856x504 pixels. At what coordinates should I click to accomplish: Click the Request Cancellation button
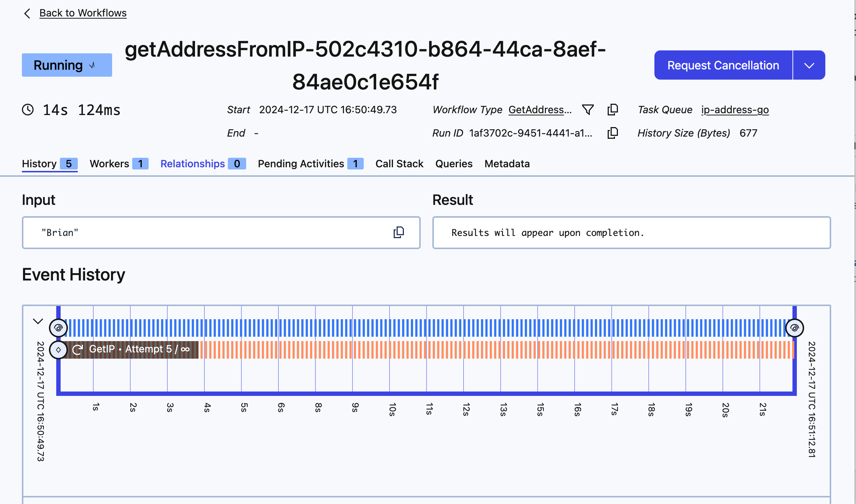point(723,64)
